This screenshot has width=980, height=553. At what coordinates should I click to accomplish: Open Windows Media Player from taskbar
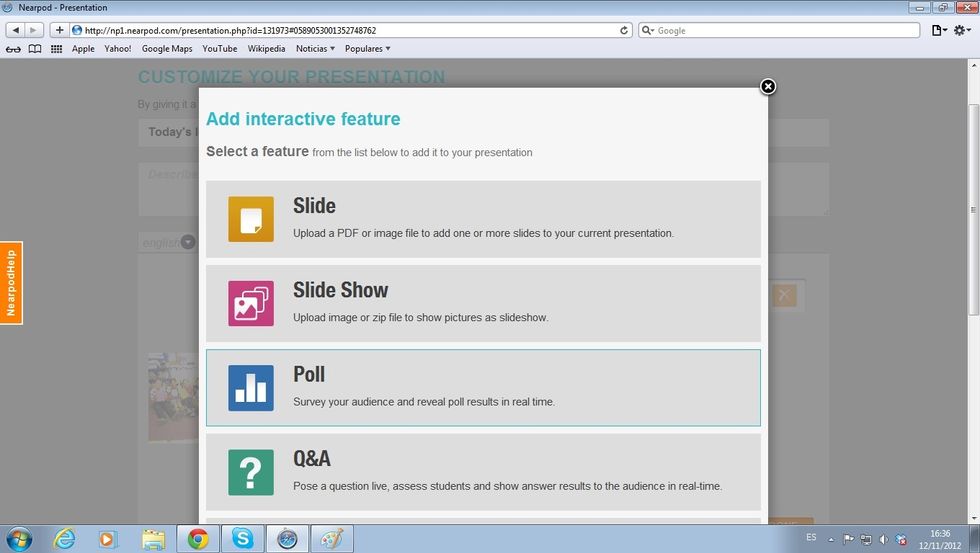(107, 539)
